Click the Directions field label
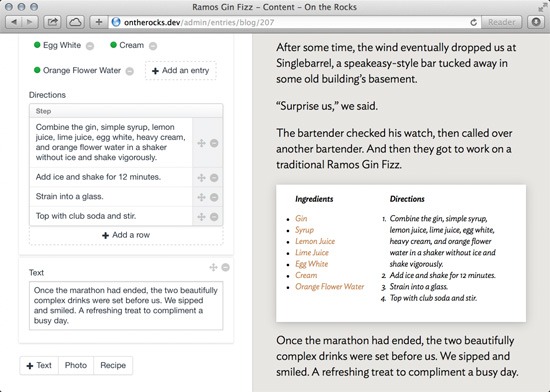Viewport: 550px width, 392px height. (47, 95)
